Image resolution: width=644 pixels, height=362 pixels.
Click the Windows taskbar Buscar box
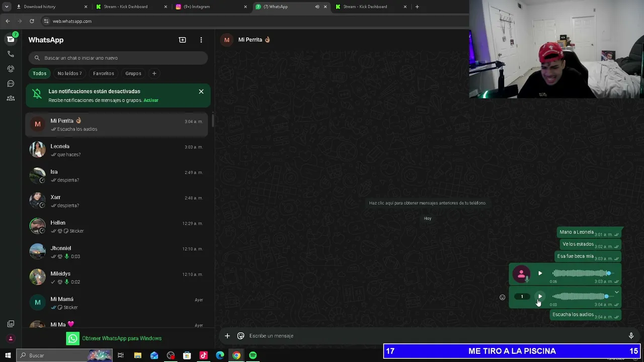(65, 355)
